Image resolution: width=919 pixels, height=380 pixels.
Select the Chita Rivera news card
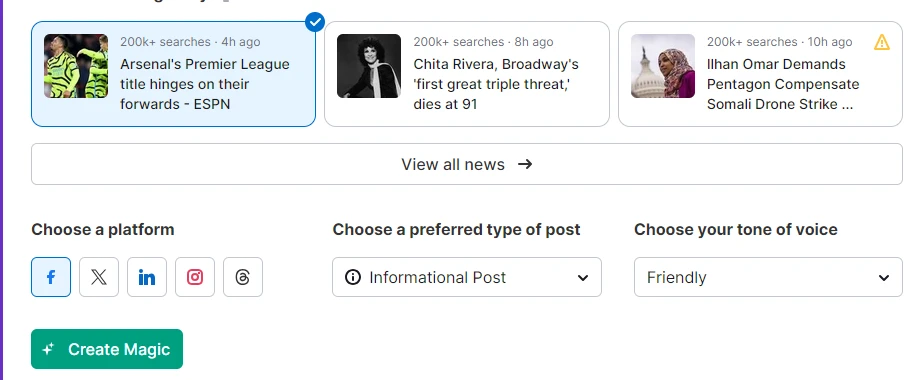point(467,74)
